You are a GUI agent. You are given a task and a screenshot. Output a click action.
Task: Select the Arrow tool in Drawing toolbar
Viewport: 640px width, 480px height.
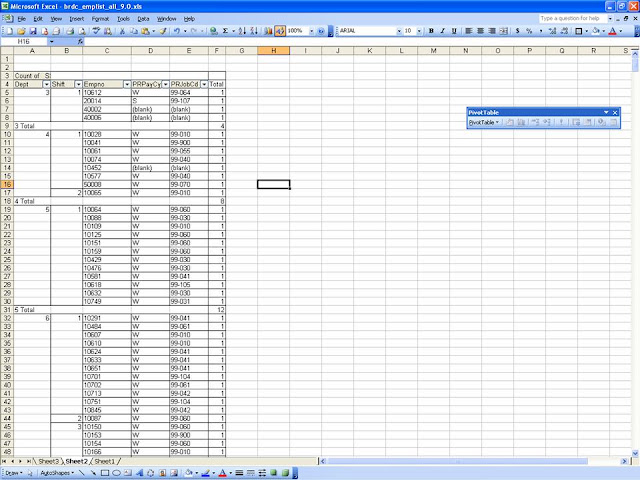click(x=93, y=473)
